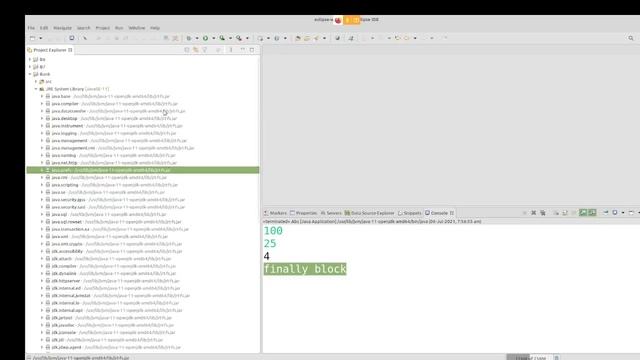This screenshot has width=640, height=360.
Task: Open the Project menu
Action: pos(102,28)
